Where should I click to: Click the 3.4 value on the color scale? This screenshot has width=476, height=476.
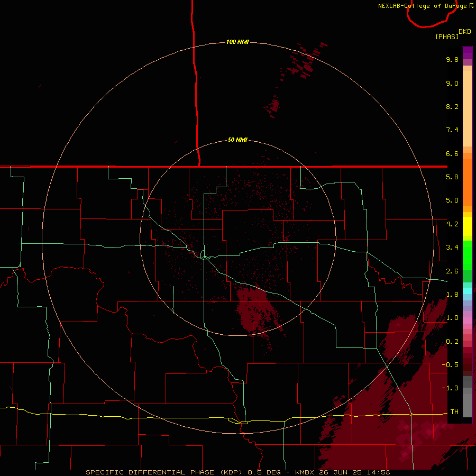point(452,248)
